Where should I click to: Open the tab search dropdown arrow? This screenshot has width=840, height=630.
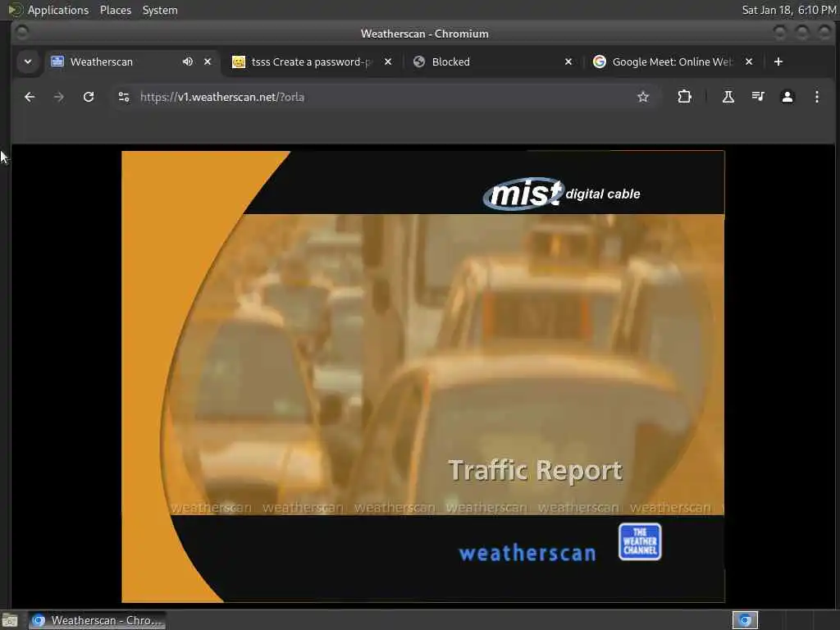coord(27,62)
